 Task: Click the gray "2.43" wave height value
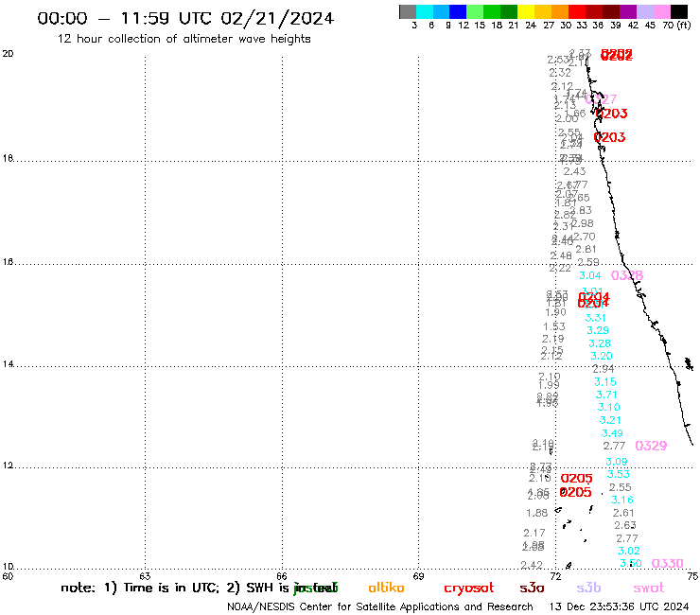(x=574, y=171)
